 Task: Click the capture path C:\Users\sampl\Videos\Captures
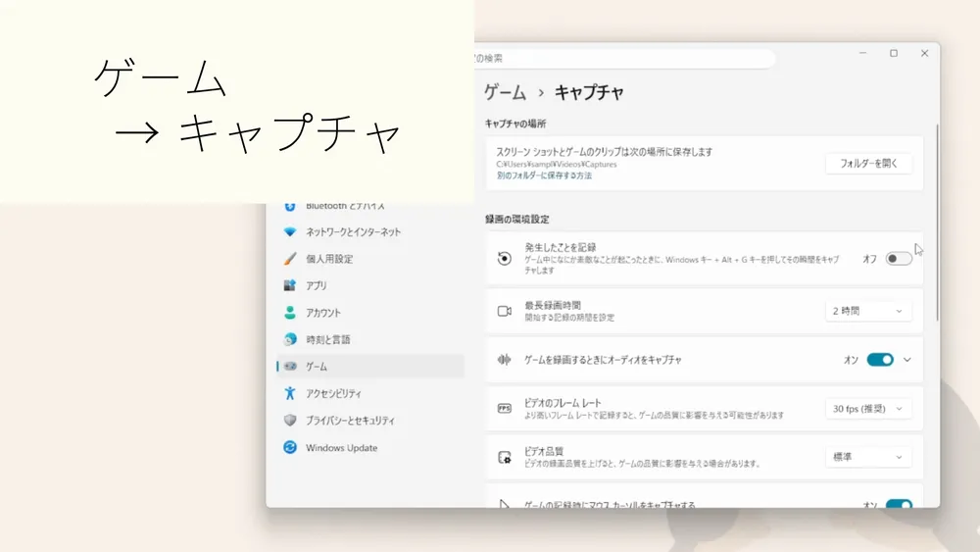(557, 165)
